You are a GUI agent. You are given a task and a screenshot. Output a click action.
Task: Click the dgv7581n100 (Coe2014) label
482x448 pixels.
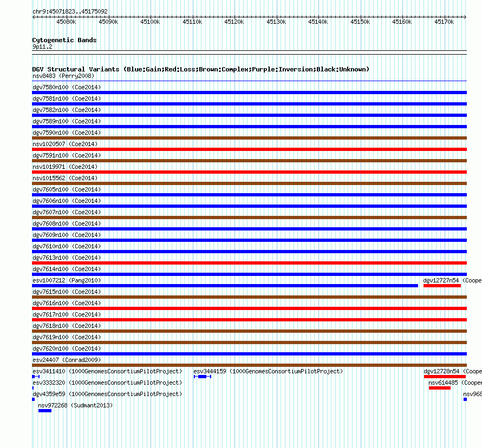67,98
